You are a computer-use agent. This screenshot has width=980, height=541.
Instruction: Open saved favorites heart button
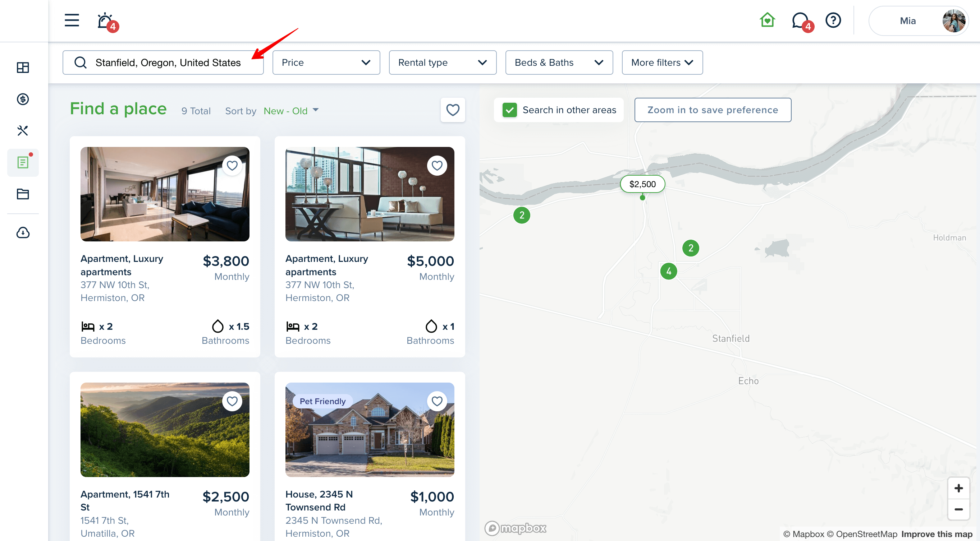click(453, 110)
